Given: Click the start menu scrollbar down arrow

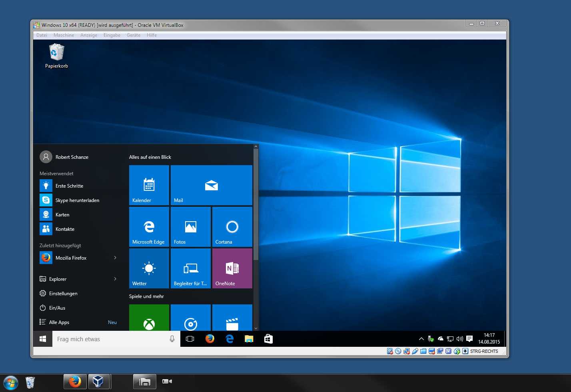Looking at the screenshot, I should pyautogui.click(x=256, y=328).
